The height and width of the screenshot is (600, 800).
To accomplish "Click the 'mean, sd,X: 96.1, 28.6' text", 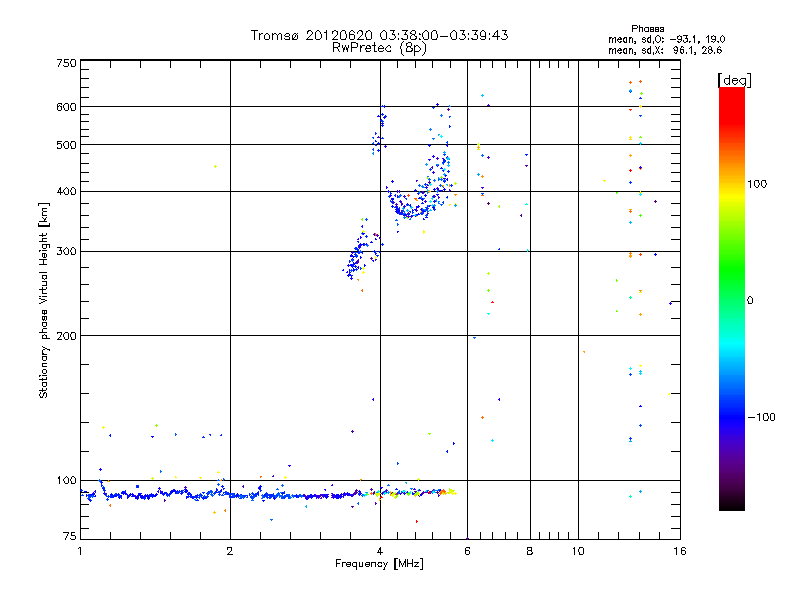I will click(x=665, y=50).
